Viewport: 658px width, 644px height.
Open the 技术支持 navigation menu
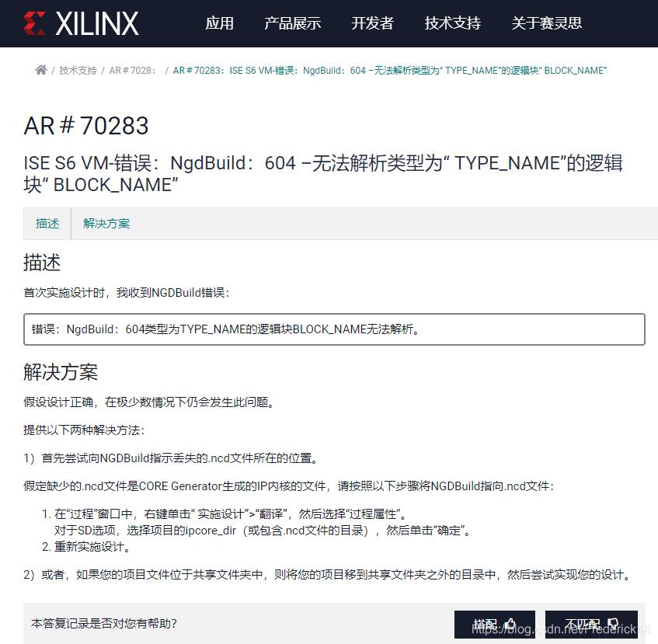coord(452,23)
